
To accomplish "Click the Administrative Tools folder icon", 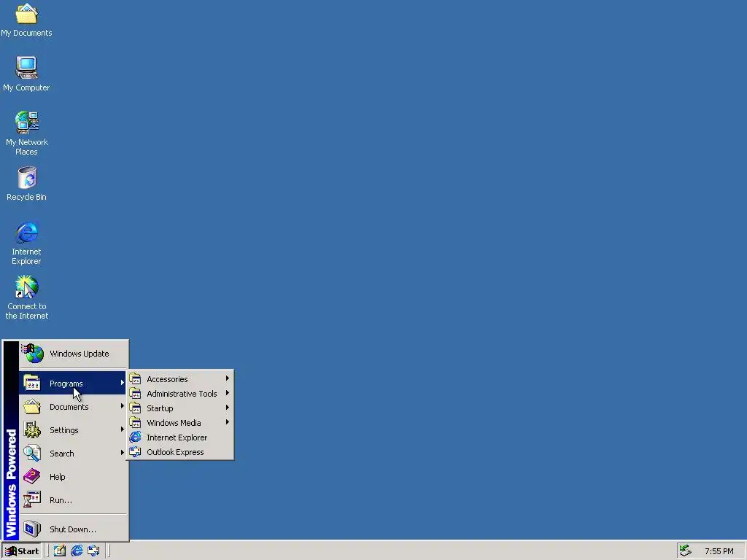I will tap(135, 393).
